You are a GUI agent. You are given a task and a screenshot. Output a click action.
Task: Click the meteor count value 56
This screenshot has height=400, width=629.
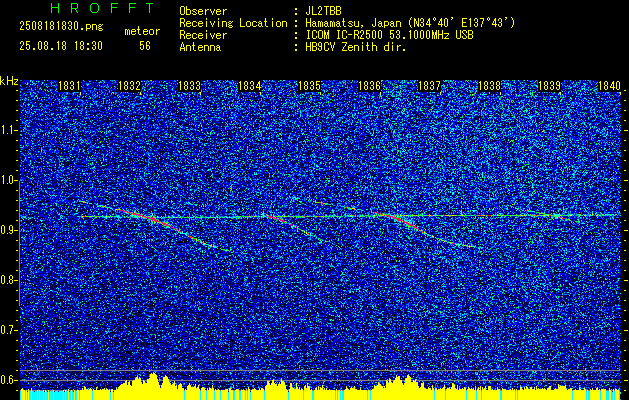point(145,46)
